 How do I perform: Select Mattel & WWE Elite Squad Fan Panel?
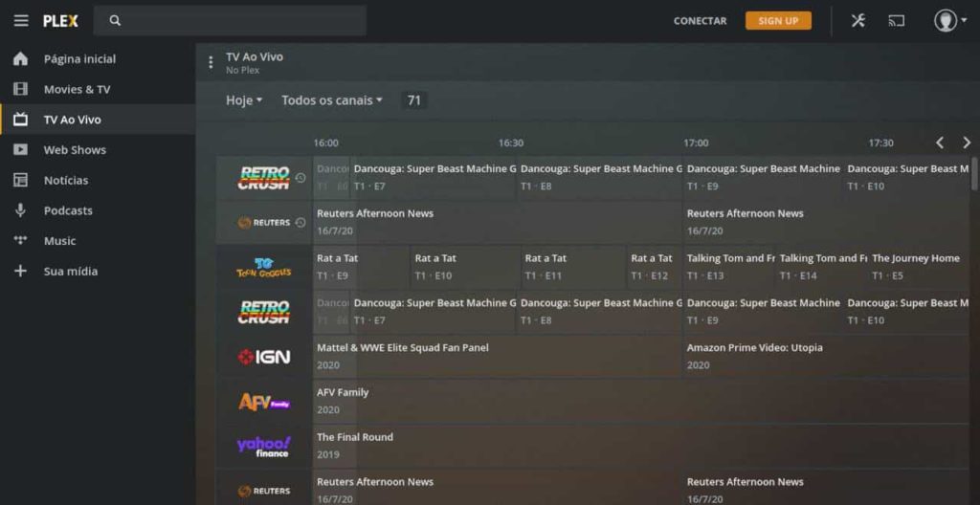(x=498, y=357)
